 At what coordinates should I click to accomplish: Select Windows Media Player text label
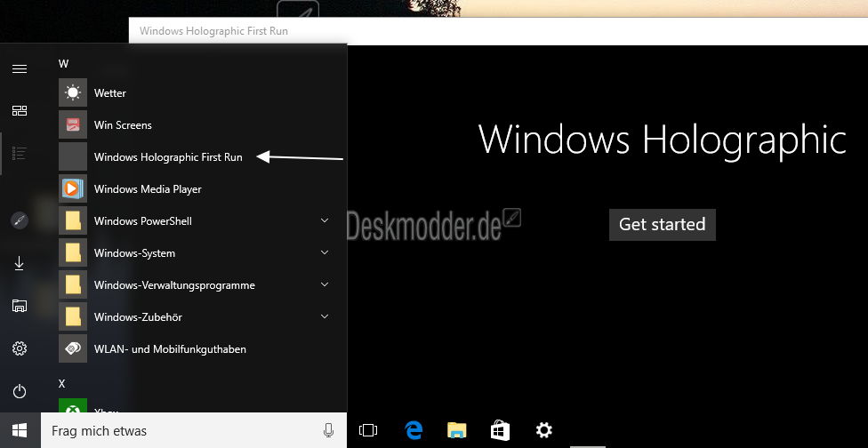click(x=148, y=189)
